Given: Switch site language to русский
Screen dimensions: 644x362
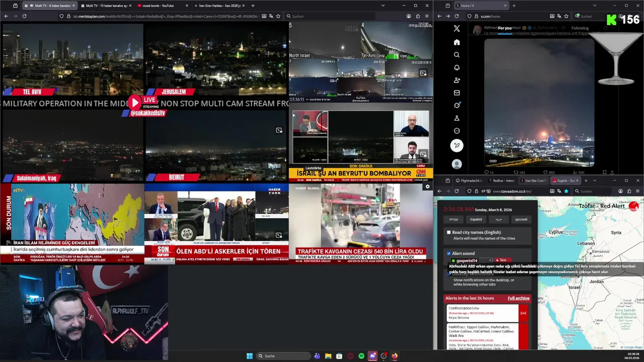Looking at the screenshot, I should click(521, 219).
